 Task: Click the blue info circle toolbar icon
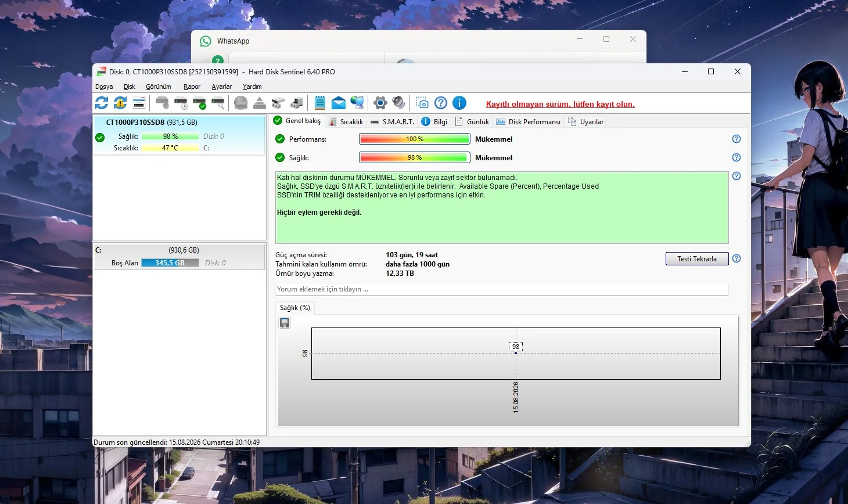(x=459, y=103)
